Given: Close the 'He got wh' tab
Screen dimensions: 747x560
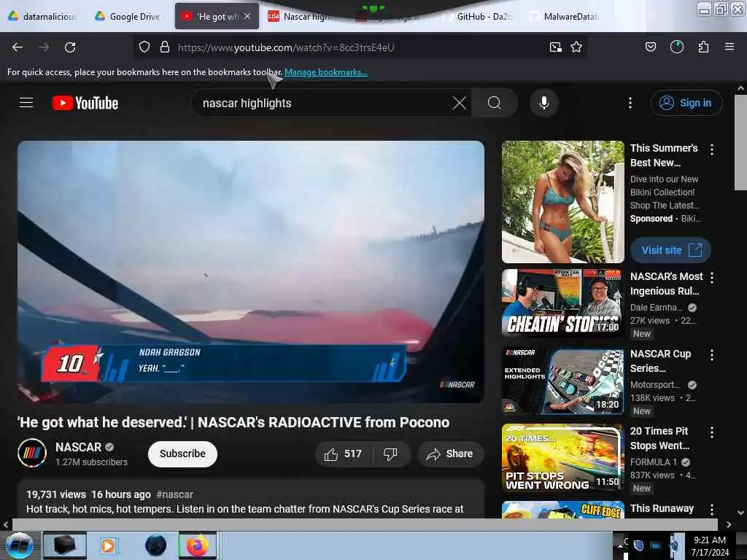Looking at the screenshot, I should (247, 16).
